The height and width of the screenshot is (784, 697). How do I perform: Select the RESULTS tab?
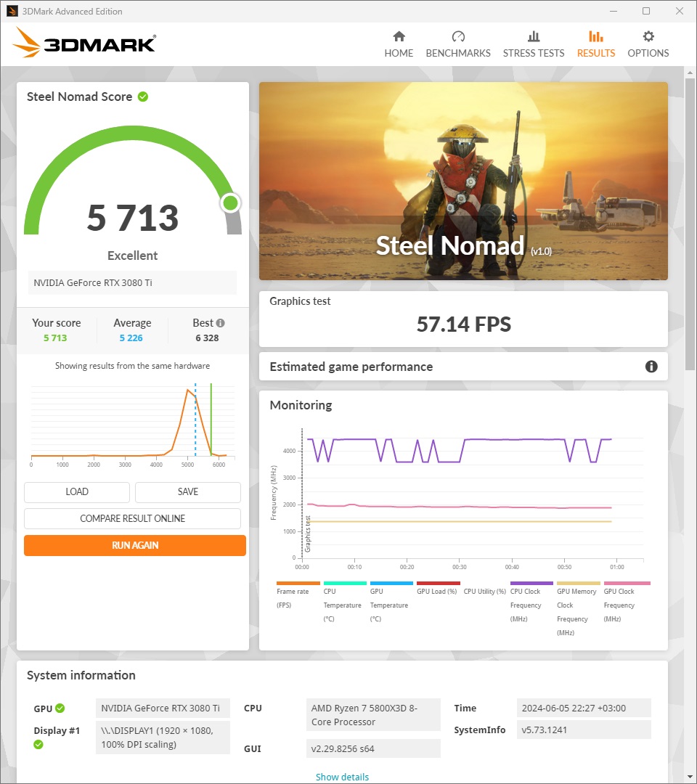[596, 44]
